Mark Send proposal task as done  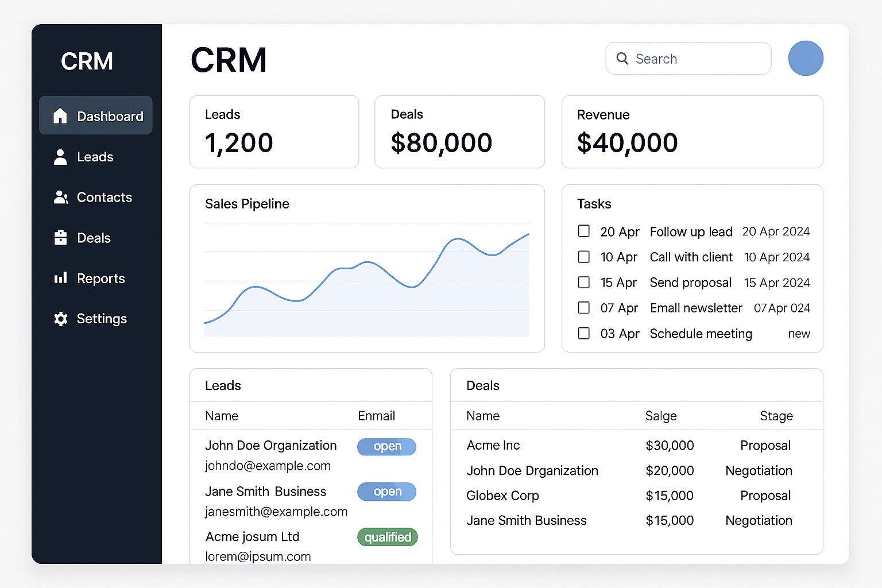point(584,283)
